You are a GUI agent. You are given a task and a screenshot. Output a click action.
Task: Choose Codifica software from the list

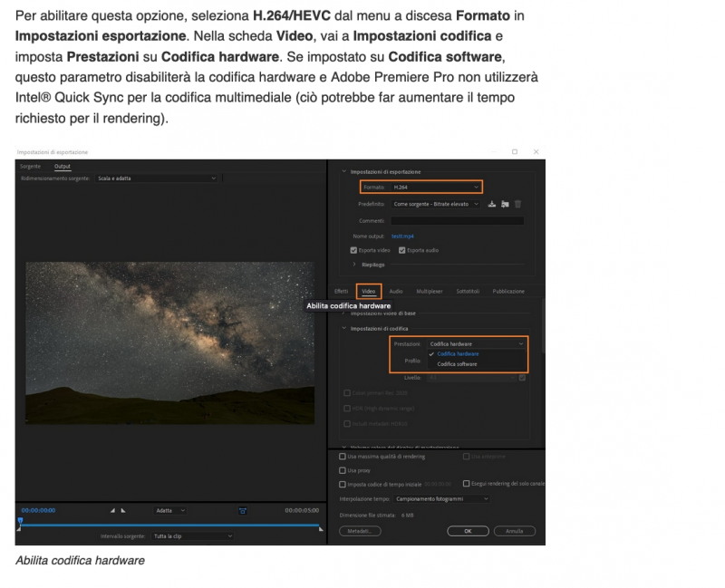(x=457, y=364)
